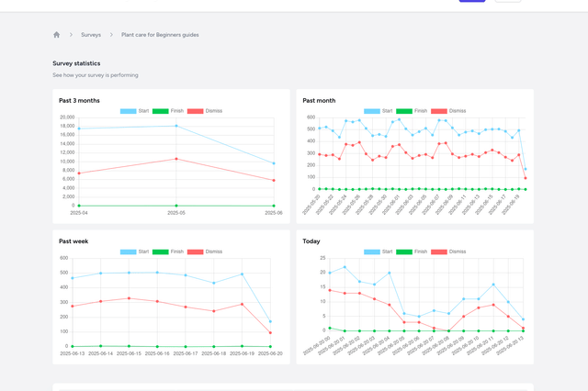Click the Past week chart title
Image resolution: width=588 pixels, height=391 pixels.
pos(73,241)
